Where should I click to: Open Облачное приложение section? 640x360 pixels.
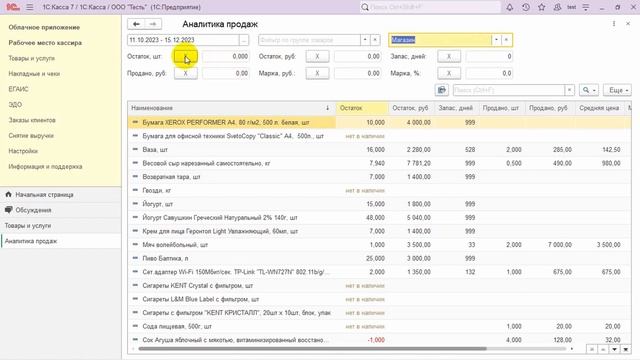click(44, 27)
